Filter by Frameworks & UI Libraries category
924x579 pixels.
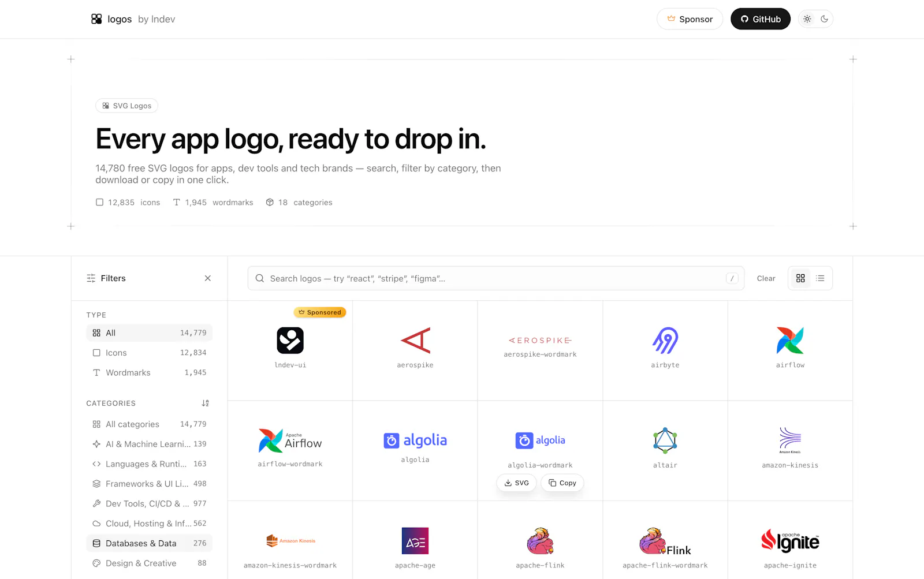[x=150, y=484]
